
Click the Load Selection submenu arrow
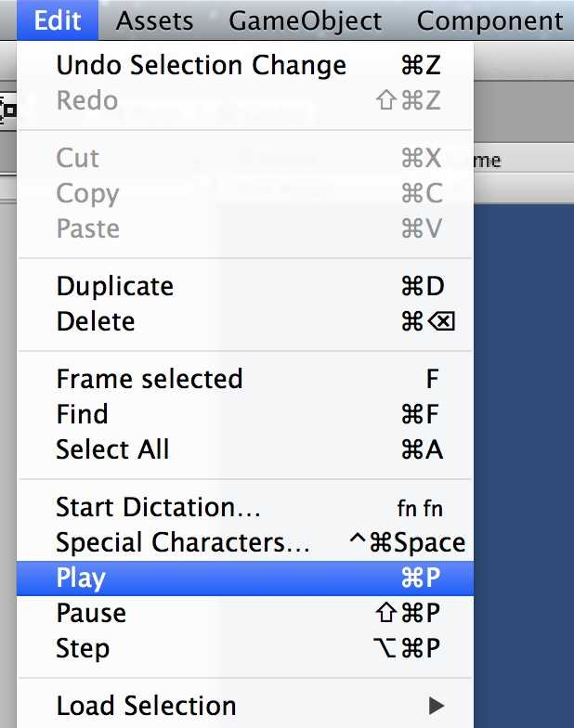(437, 706)
